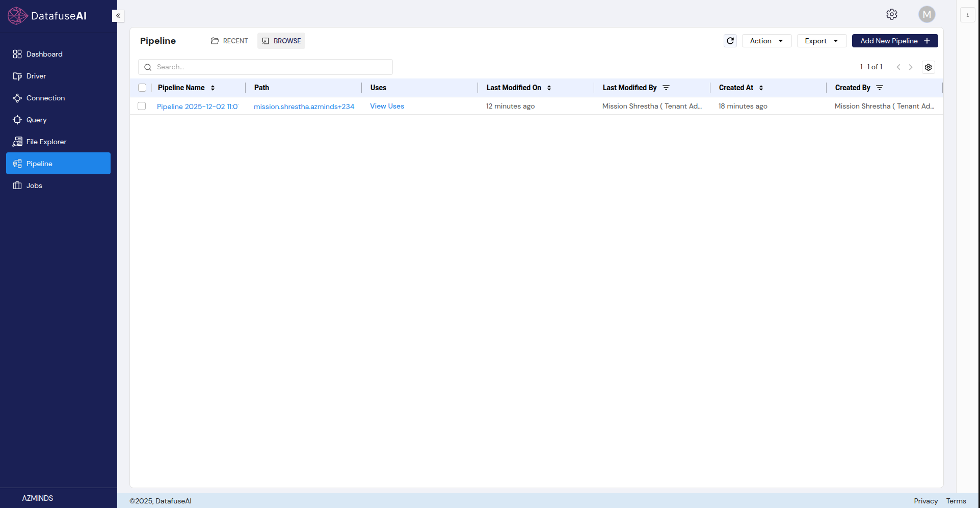Image resolution: width=980 pixels, height=508 pixels.
Task: Click in the pipeline Search field
Action: point(270,67)
